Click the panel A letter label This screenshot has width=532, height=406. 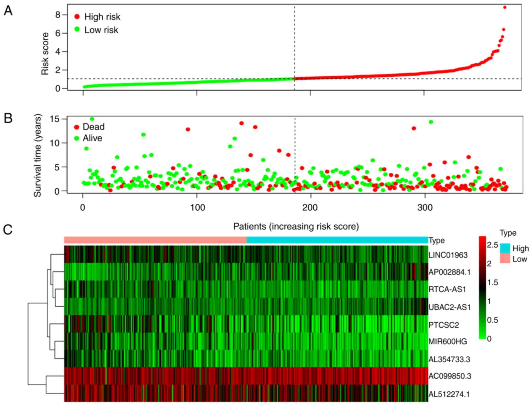[x=8, y=11]
